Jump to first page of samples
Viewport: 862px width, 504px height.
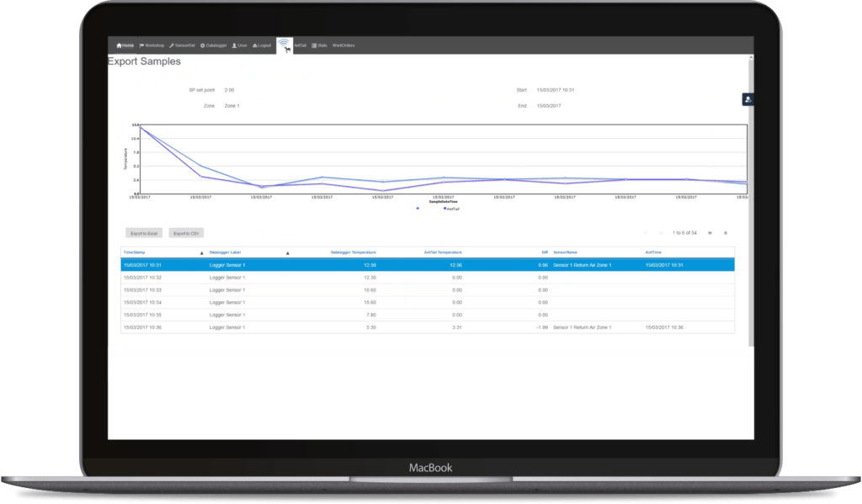click(x=645, y=233)
